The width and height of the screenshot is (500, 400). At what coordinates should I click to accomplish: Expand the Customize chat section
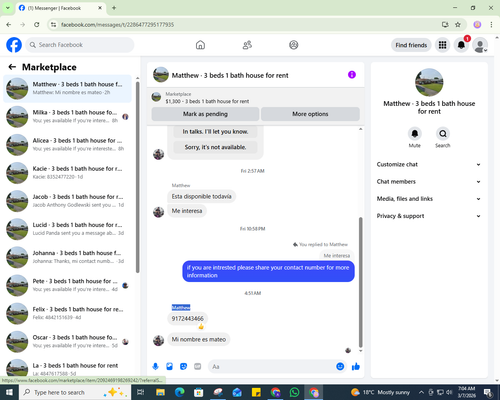[429, 164]
